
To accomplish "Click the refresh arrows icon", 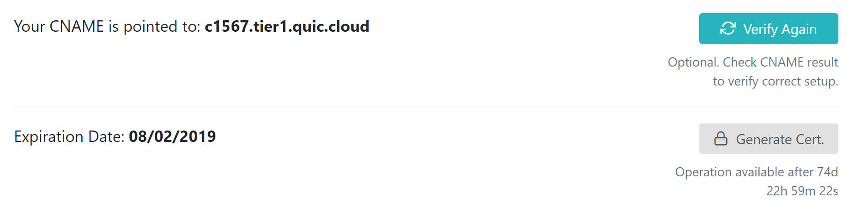I will [x=728, y=29].
